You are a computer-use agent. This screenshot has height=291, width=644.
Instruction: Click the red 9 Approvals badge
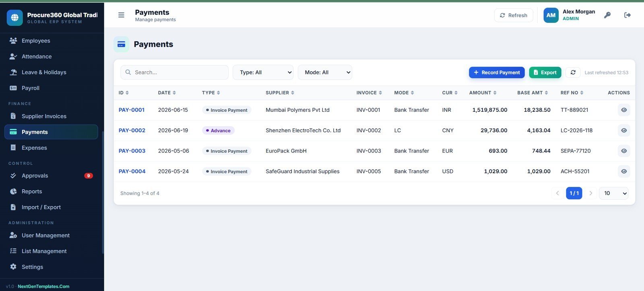pyautogui.click(x=89, y=176)
